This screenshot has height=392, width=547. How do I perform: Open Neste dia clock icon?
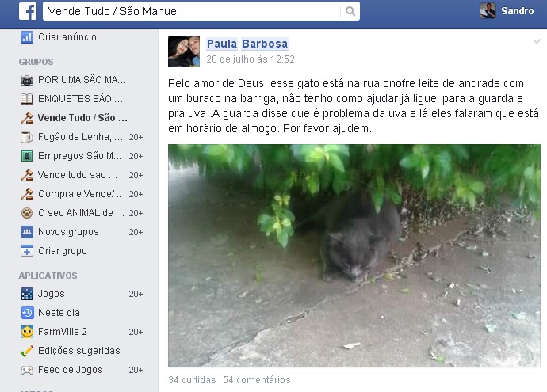[27, 313]
